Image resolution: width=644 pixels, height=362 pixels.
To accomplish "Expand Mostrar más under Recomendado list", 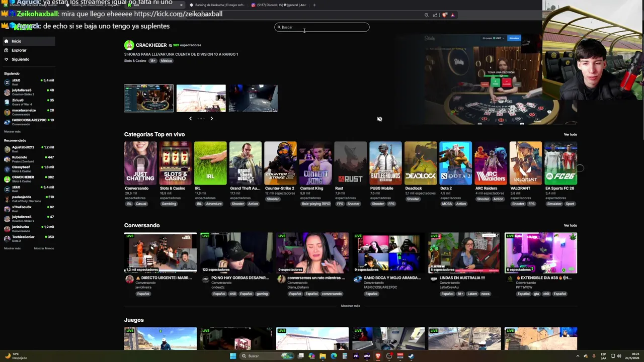I will (x=12, y=248).
